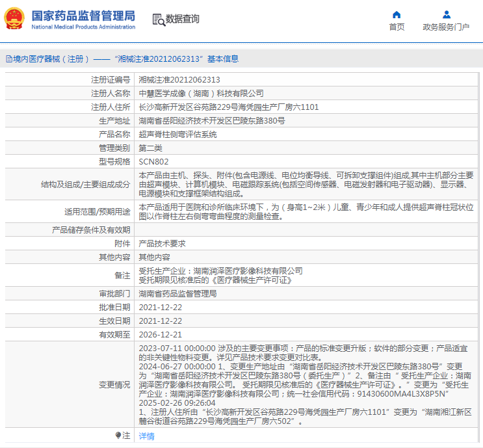Click the 数据查询 magnifier document icon

tap(158, 20)
